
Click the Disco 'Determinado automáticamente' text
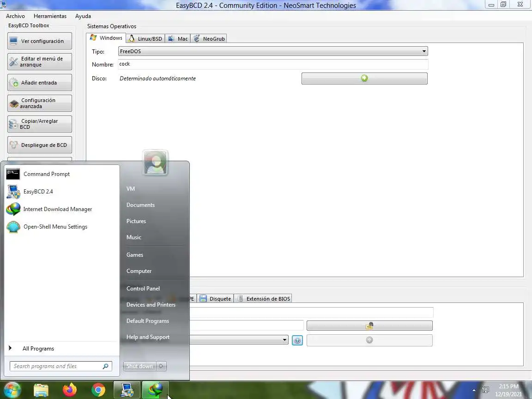tap(157, 79)
